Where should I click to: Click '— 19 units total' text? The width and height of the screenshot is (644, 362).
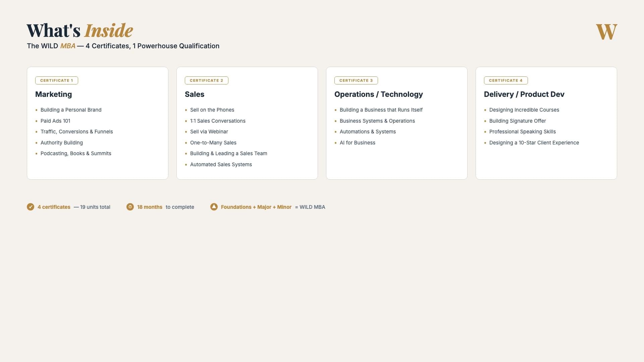tap(92, 207)
